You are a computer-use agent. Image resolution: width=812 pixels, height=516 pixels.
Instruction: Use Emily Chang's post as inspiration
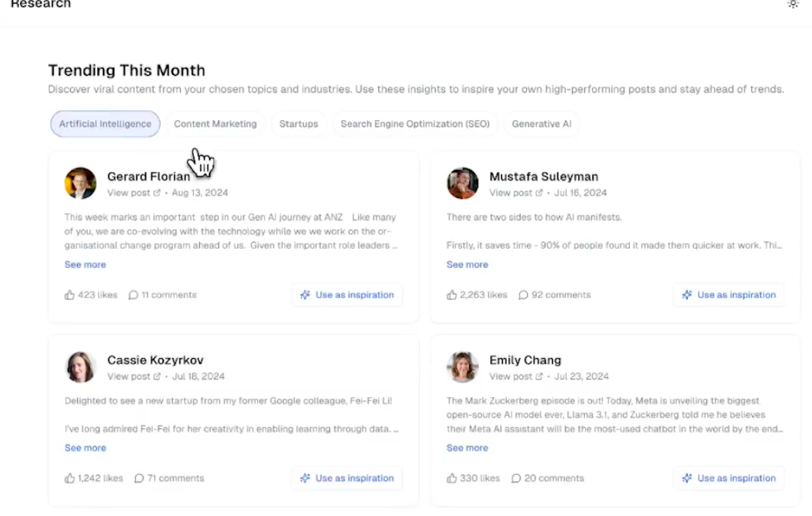(x=728, y=478)
